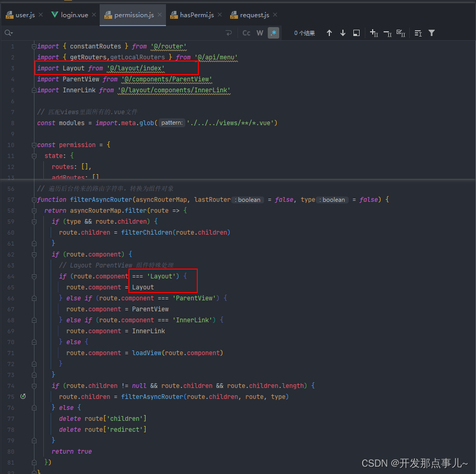
Task: Collapse the 'InnerLink' else-if block at line 68
Action: 34,320
